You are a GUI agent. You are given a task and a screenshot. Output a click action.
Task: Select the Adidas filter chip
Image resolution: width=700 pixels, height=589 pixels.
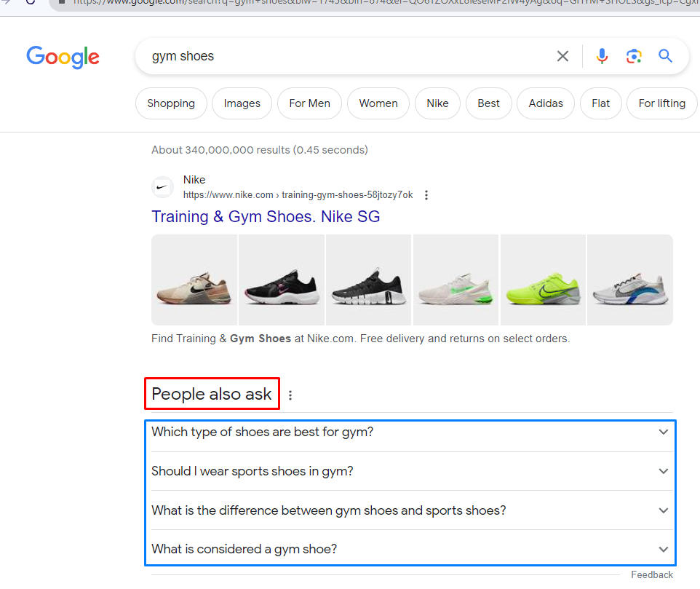[x=546, y=103]
